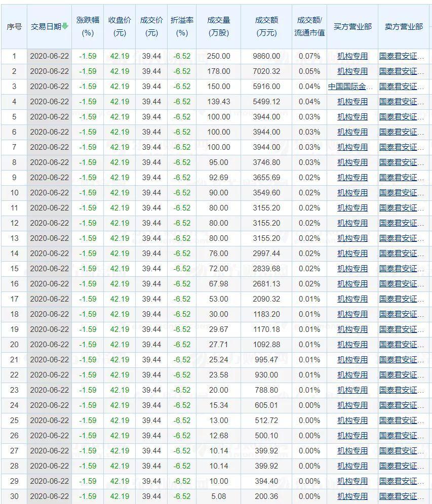Click 成交价(元) column header
The image size is (432, 504).
click(151, 27)
